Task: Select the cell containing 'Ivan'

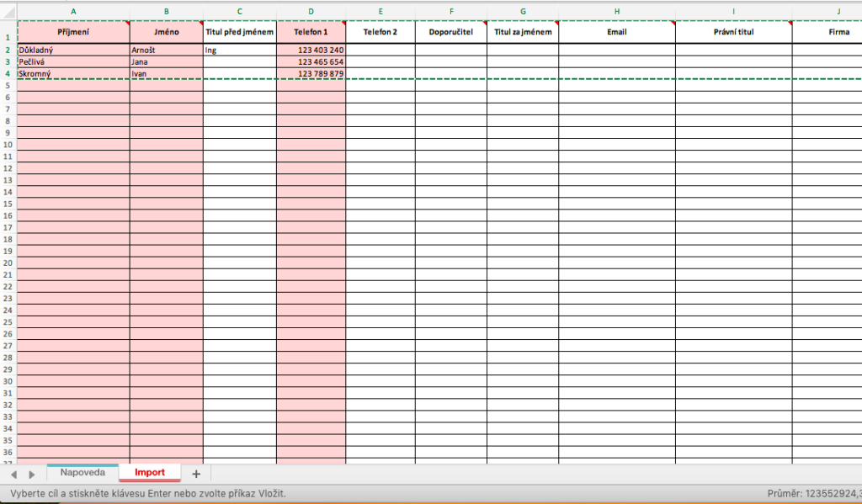Action: coord(167,74)
